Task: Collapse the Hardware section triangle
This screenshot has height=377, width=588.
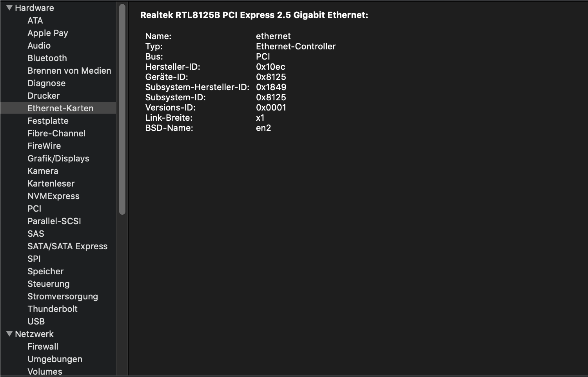Action: tap(9, 8)
